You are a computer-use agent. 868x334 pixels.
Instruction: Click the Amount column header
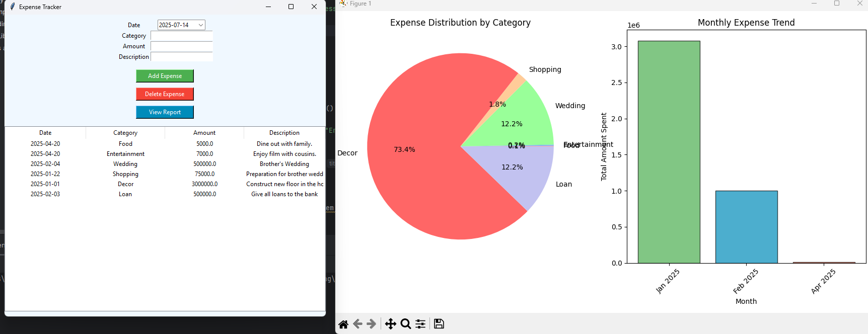[x=204, y=133]
